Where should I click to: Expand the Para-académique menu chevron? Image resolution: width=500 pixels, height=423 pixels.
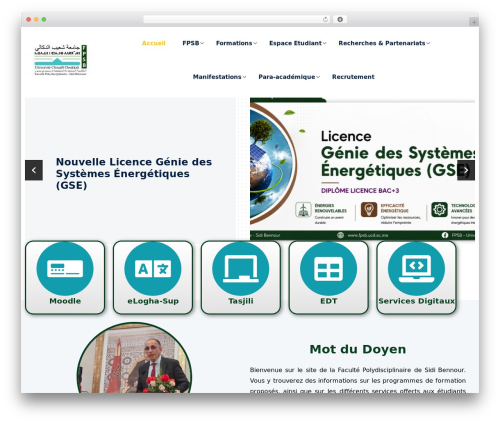[318, 77]
